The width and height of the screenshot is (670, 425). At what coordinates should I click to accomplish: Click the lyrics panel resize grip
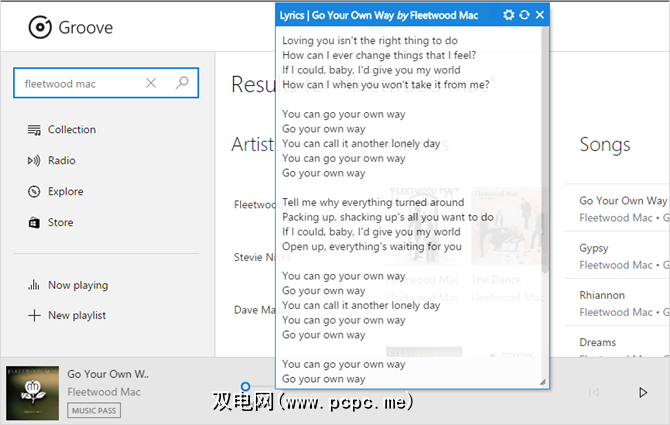point(543,382)
